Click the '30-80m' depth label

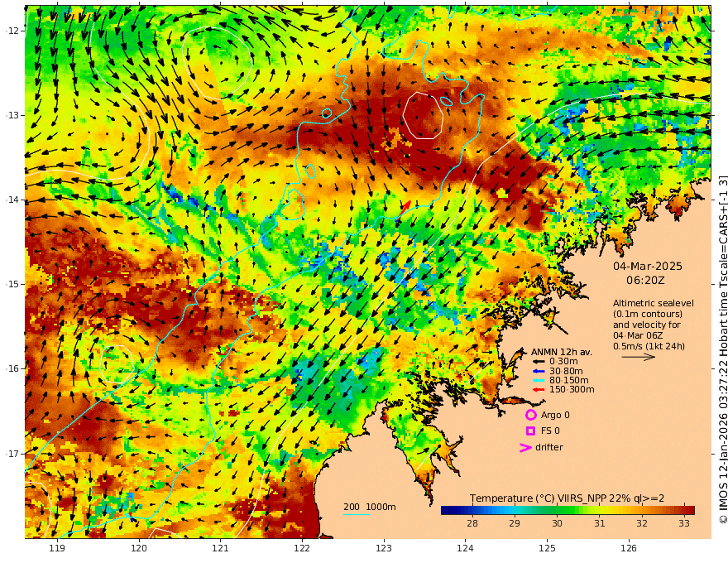click(566, 371)
